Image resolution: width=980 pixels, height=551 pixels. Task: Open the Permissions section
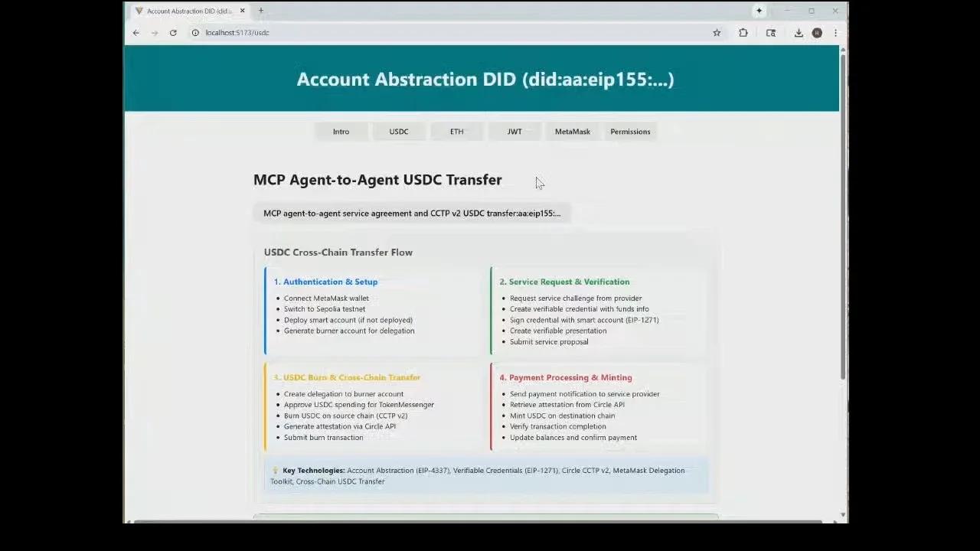[629, 131]
